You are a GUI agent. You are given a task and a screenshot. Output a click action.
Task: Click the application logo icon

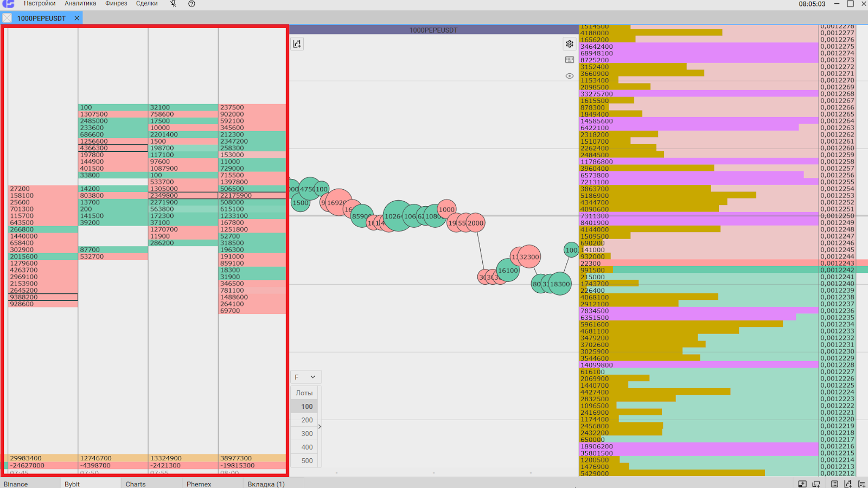[8, 4]
